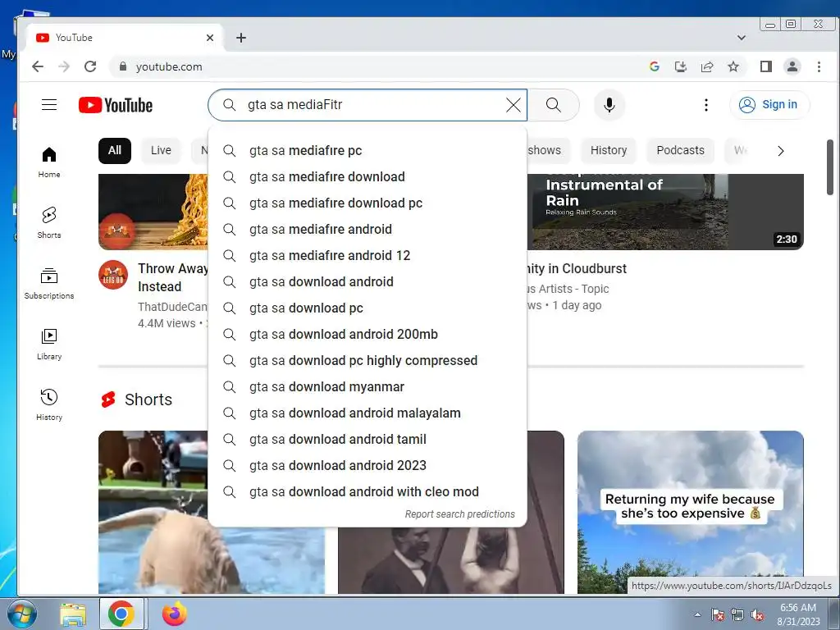Share this page icon in address bar
Image resolution: width=840 pixels, height=630 pixels.
coord(707,66)
